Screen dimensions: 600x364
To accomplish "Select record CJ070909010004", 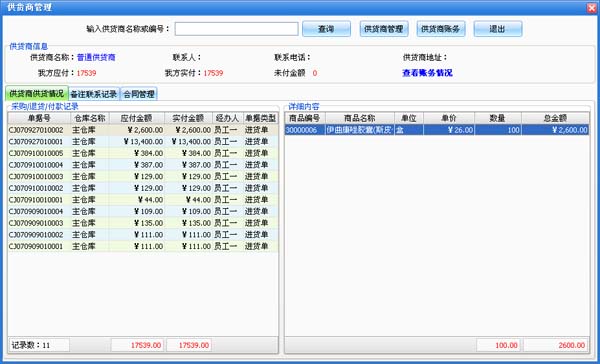I will pyautogui.click(x=143, y=211).
